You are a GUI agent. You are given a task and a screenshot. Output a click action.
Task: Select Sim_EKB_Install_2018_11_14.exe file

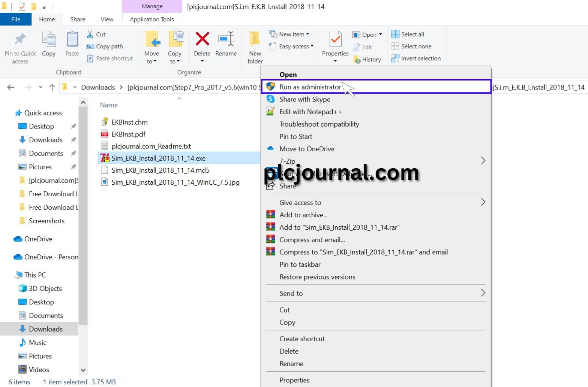tap(179, 158)
